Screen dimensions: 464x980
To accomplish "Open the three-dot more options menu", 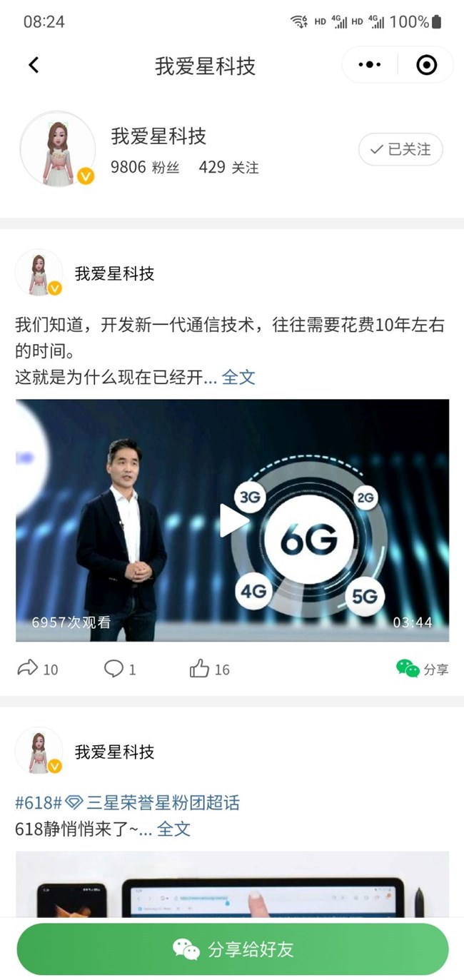I will click(x=369, y=65).
